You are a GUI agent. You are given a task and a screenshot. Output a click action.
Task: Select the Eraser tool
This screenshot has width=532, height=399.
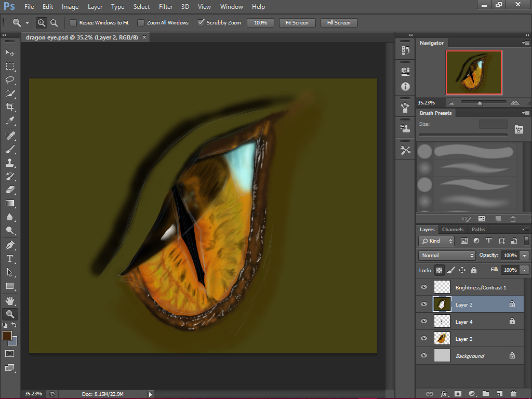click(x=9, y=189)
